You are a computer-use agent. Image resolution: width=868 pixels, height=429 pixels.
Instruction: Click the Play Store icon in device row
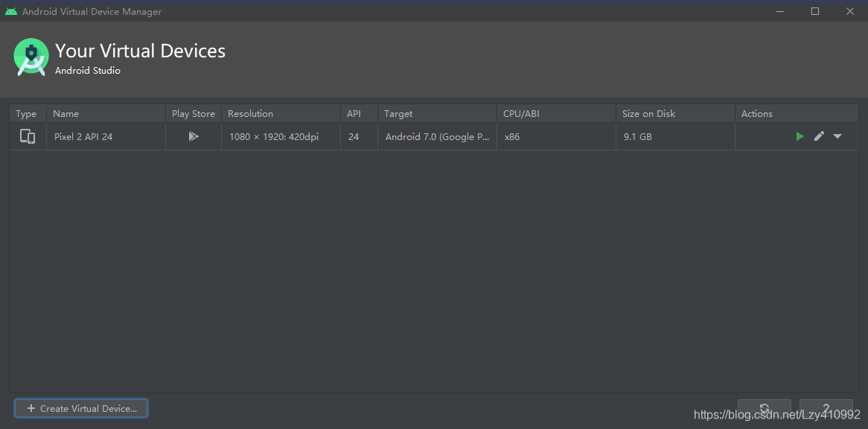[x=194, y=136]
